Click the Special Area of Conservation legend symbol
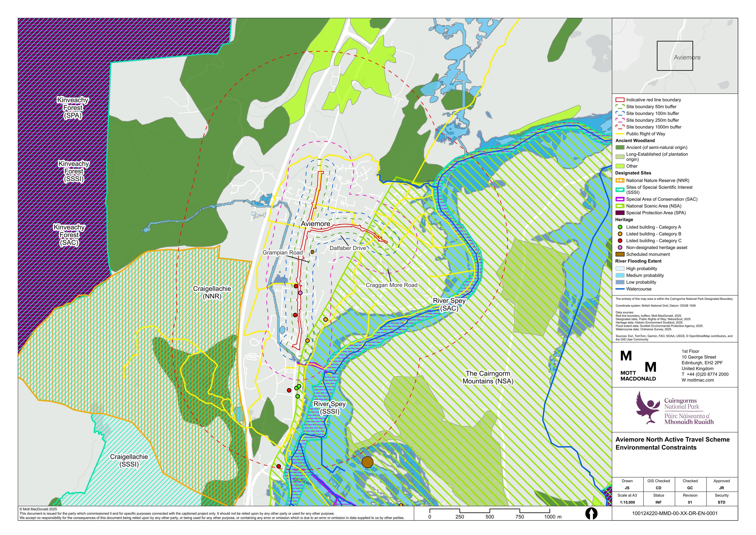756x535 pixels. click(620, 199)
